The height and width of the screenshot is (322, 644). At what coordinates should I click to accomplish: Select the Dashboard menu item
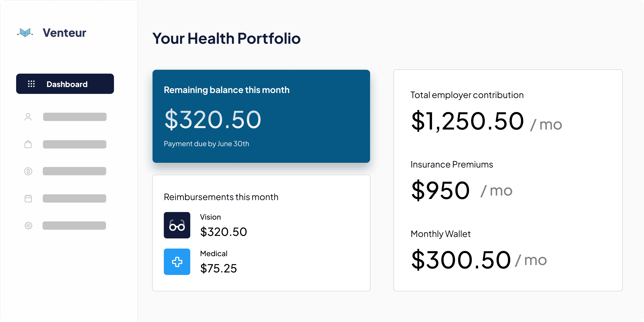click(x=67, y=84)
